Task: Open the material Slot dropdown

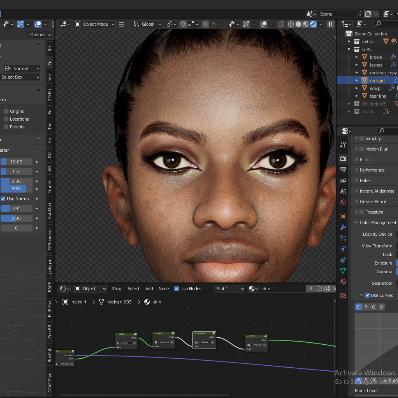Action: click(x=230, y=289)
